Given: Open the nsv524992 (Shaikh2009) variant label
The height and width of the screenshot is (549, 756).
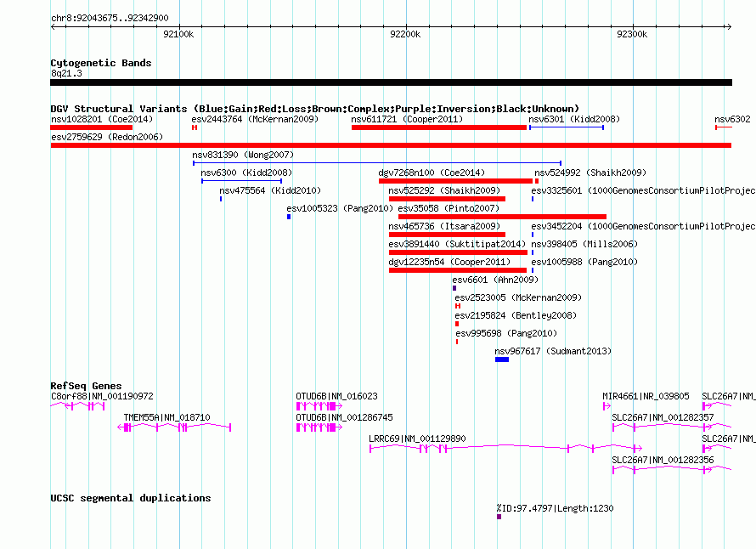Looking at the screenshot, I should click(x=590, y=173).
